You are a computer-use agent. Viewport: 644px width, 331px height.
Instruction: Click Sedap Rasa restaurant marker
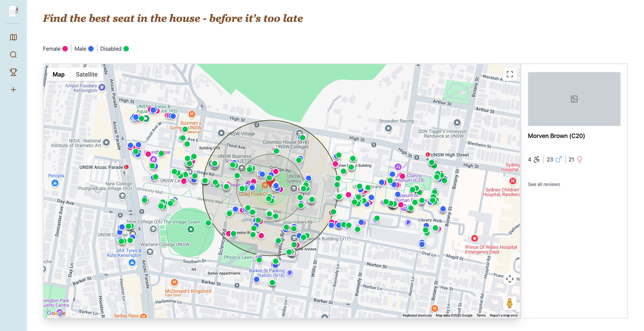tap(143, 316)
